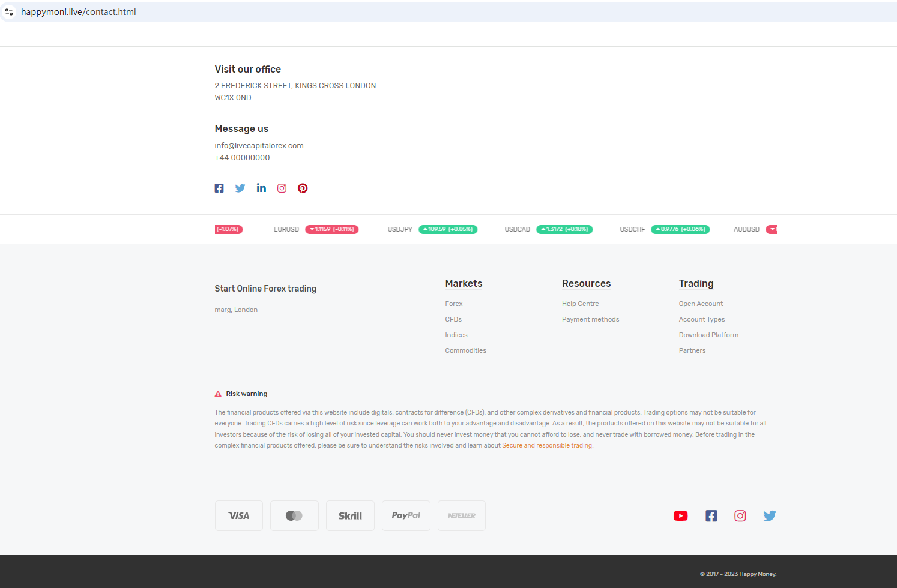The height and width of the screenshot is (588, 897).
Task: Open the Twitter icon below the phone number
Action: tap(240, 188)
